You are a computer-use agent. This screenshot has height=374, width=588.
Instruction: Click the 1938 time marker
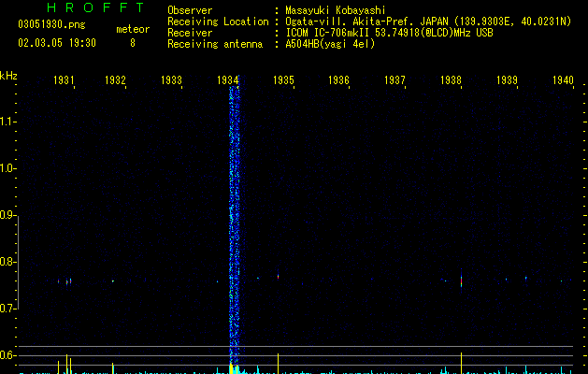[451, 79]
